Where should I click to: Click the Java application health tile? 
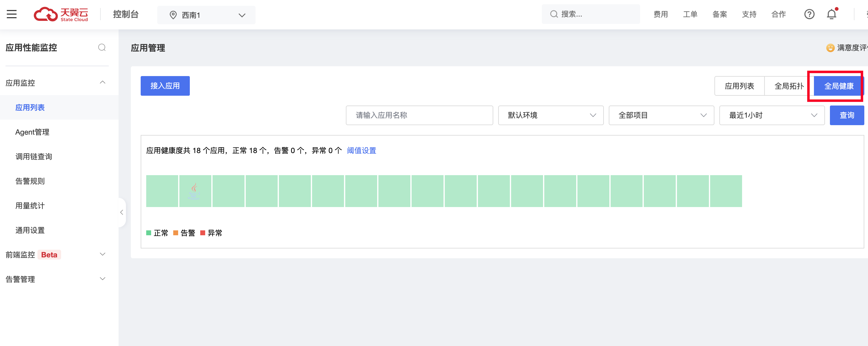click(x=195, y=191)
